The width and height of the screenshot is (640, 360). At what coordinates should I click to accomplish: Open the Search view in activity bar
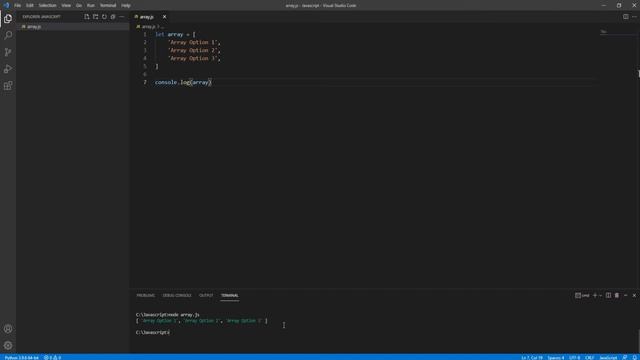(x=8, y=36)
